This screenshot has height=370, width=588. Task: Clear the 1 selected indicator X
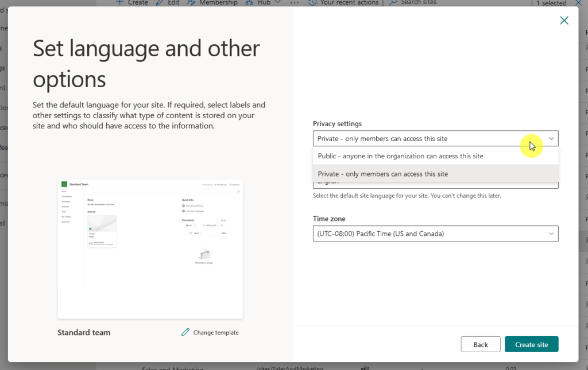pyautogui.click(x=579, y=3)
